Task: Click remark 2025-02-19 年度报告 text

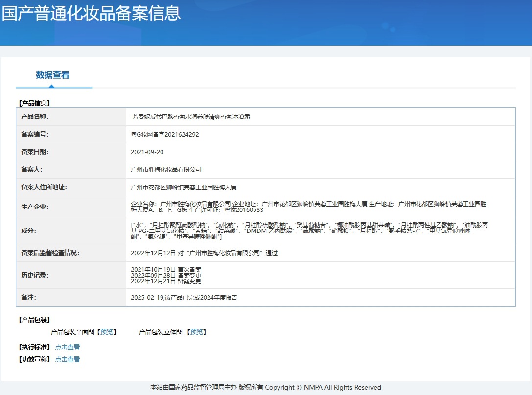Action: pos(184,297)
